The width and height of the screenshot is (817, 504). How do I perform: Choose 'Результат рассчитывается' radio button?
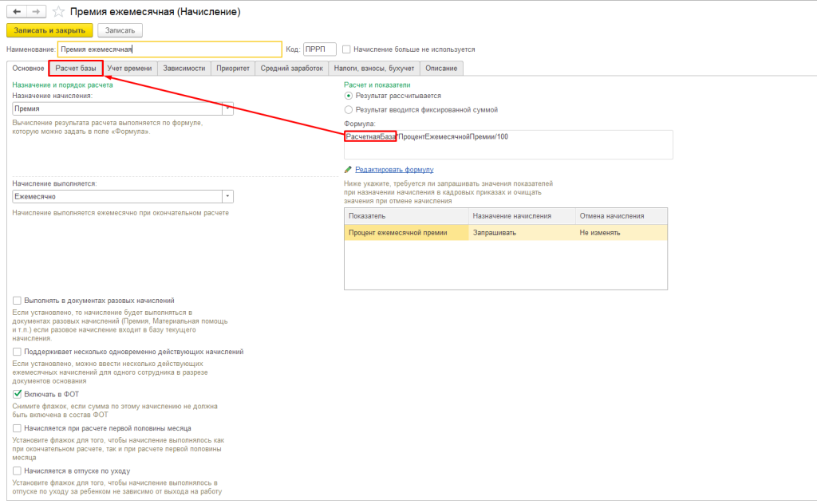pyautogui.click(x=348, y=96)
